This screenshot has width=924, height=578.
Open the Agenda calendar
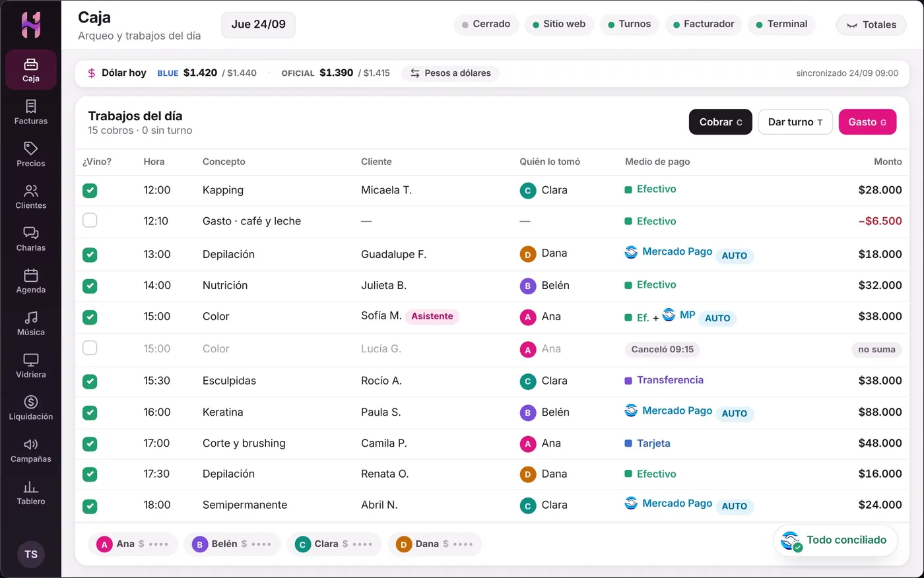31,281
